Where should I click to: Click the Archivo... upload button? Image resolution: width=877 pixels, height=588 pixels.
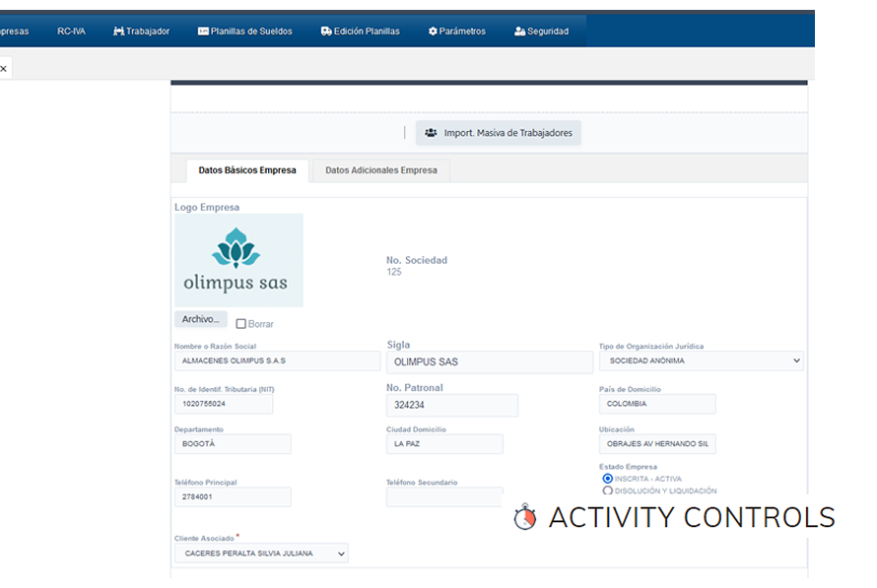coord(201,319)
